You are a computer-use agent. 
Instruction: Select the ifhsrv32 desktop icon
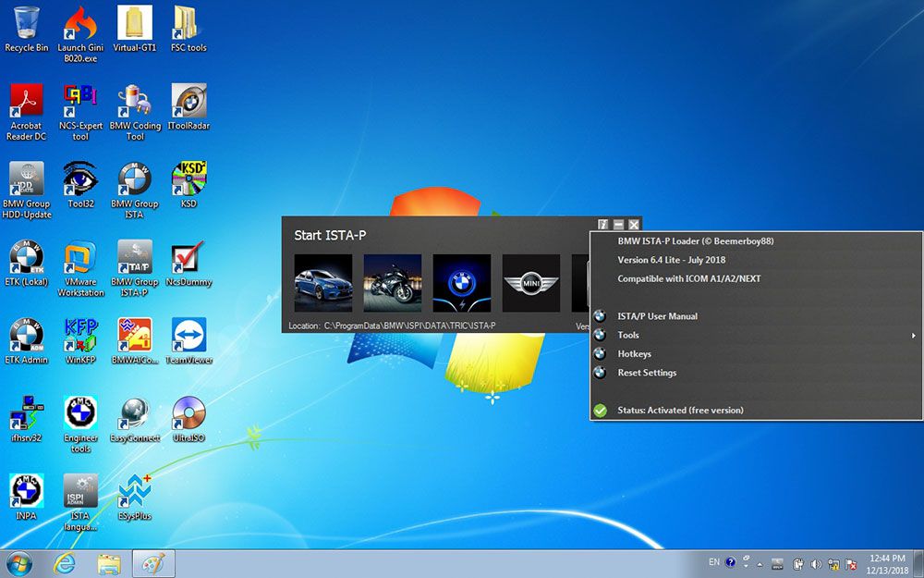(27, 419)
